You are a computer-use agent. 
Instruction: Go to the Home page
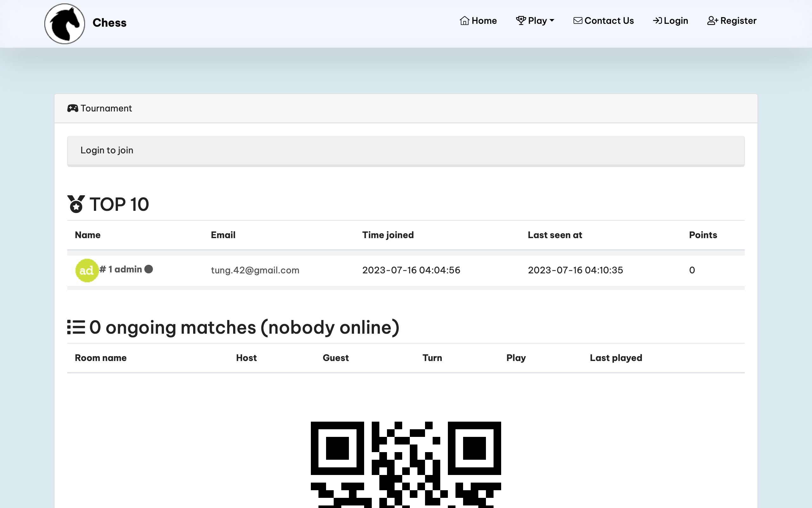tap(478, 21)
